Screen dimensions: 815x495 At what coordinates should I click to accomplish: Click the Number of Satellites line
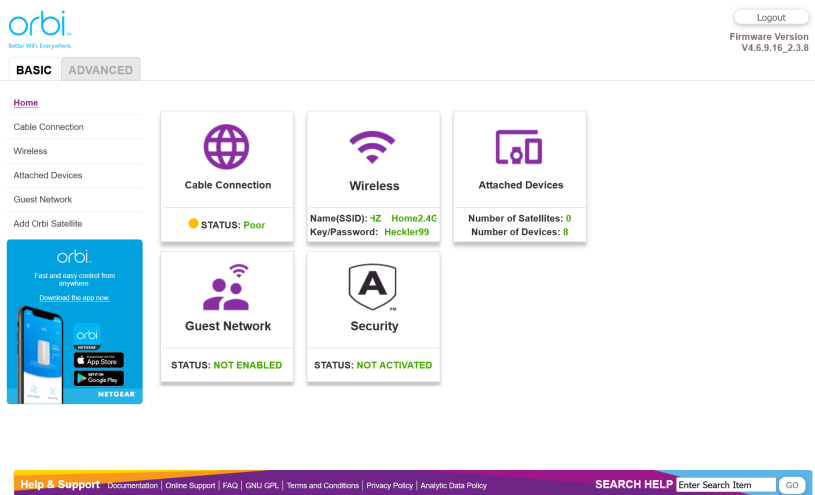click(520, 218)
